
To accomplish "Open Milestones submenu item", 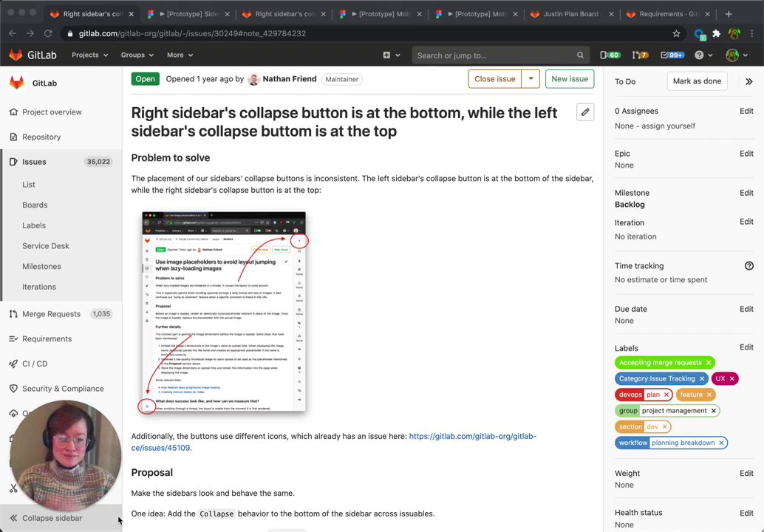I will tap(41, 267).
